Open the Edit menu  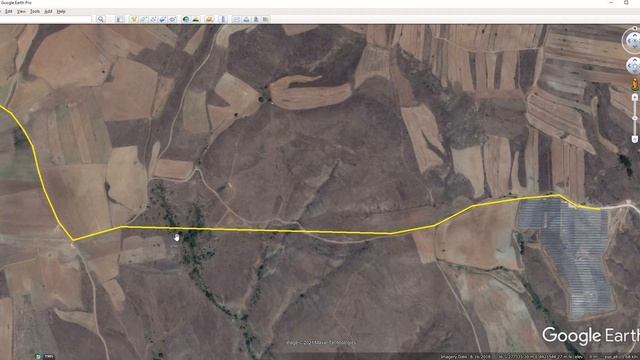9,11
